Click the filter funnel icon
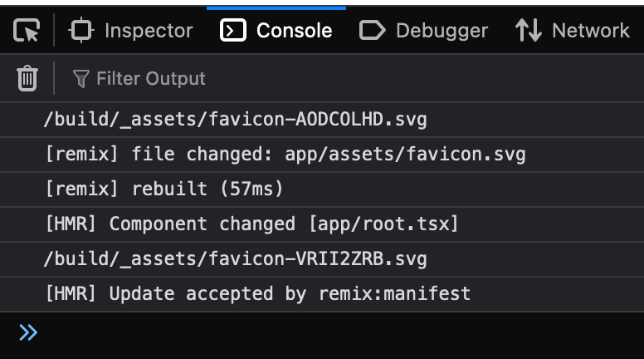This screenshot has height=359, width=644. [80, 79]
